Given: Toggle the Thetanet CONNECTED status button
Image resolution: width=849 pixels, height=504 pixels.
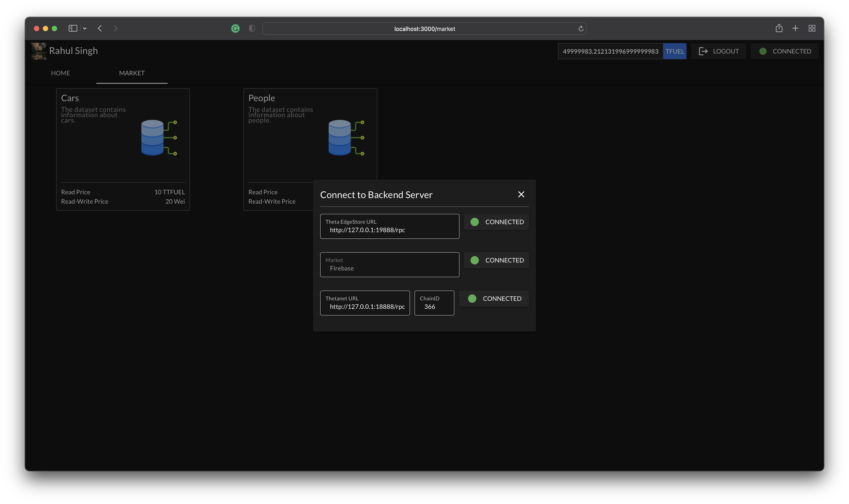Looking at the screenshot, I should pyautogui.click(x=494, y=299).
